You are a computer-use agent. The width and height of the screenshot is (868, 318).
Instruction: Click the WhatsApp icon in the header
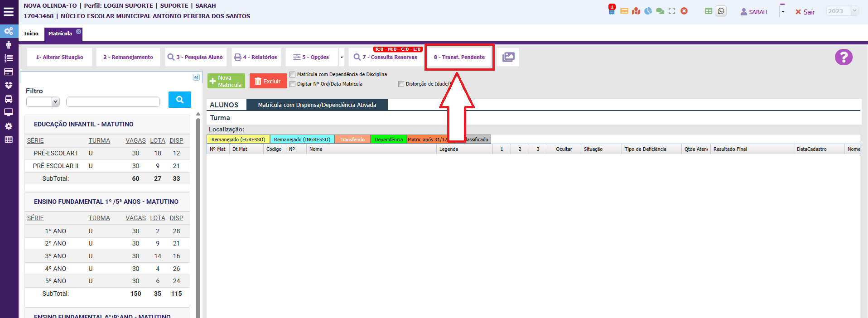coord(721,11)
